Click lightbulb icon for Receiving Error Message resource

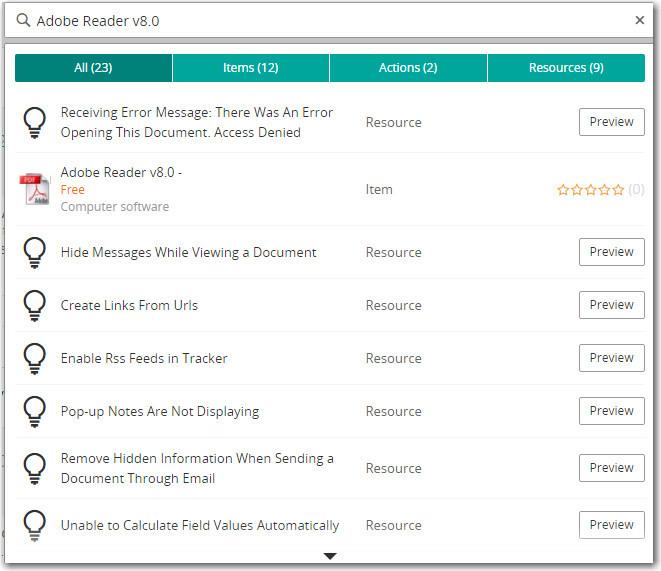click(34, 123)
